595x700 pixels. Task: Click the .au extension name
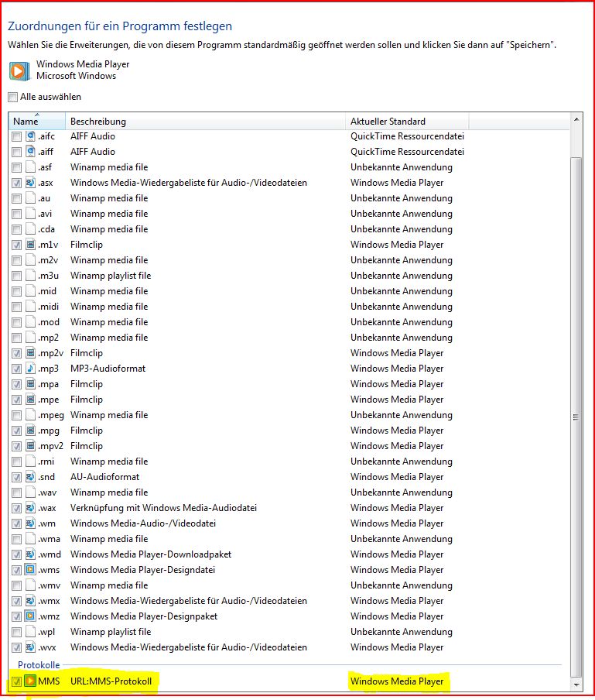(x=44, y=198)
